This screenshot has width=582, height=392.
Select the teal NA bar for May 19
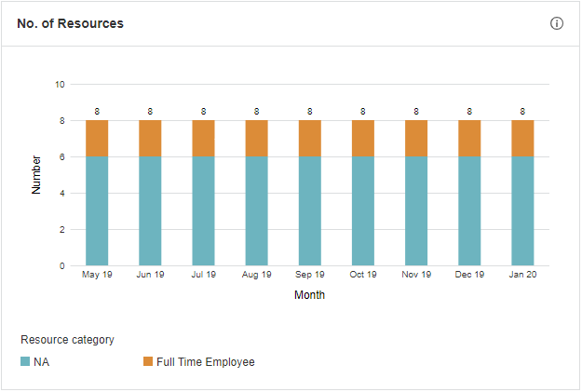click(x=97, y=210)
